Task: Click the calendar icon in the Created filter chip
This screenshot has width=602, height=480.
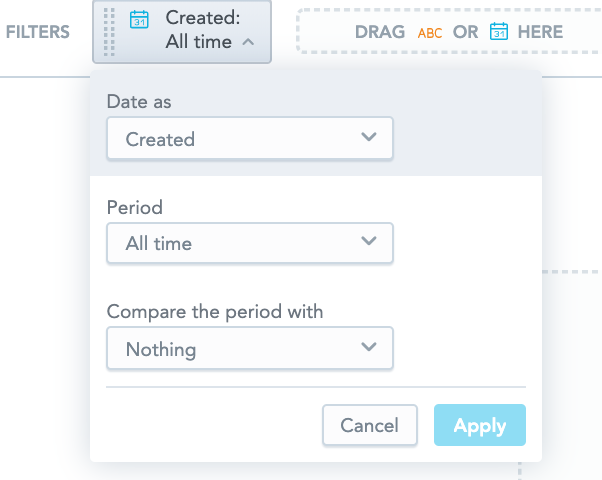Action: [x=140, y=19]
